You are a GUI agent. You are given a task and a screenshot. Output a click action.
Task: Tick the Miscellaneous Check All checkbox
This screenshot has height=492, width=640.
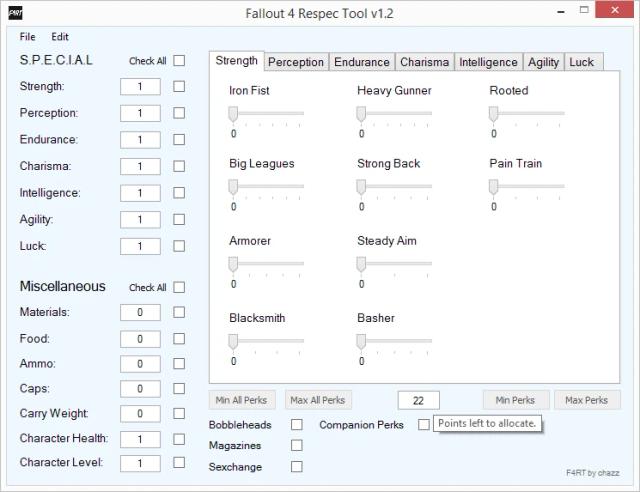[179, 287]
